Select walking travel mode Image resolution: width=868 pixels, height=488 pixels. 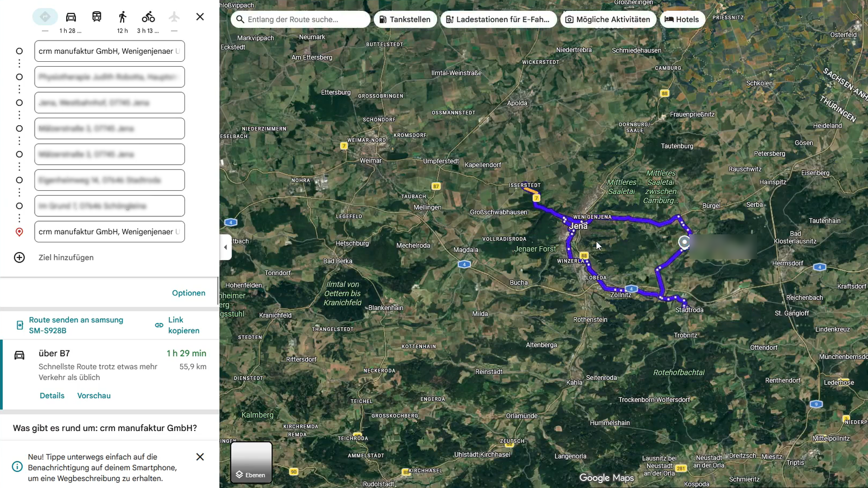[x=123, y=17]
